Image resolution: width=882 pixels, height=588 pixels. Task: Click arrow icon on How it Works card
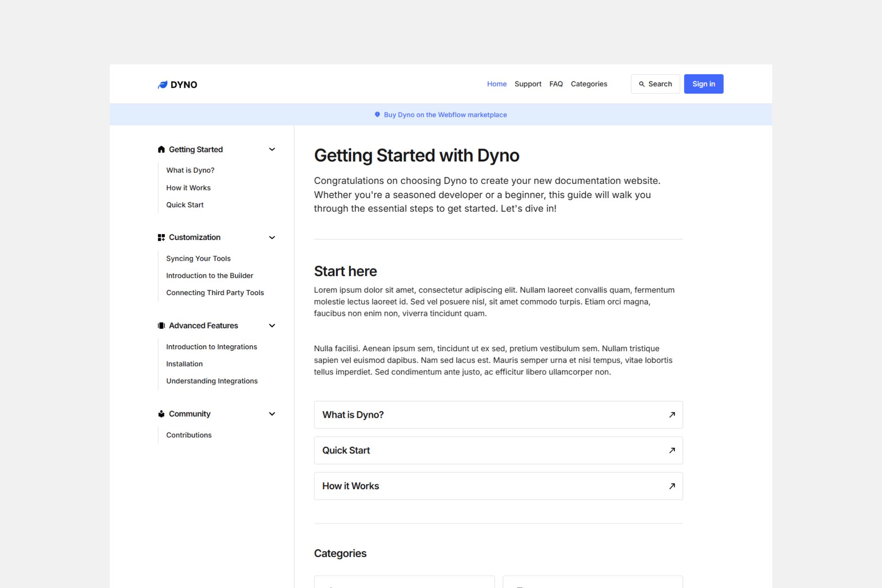672,486
